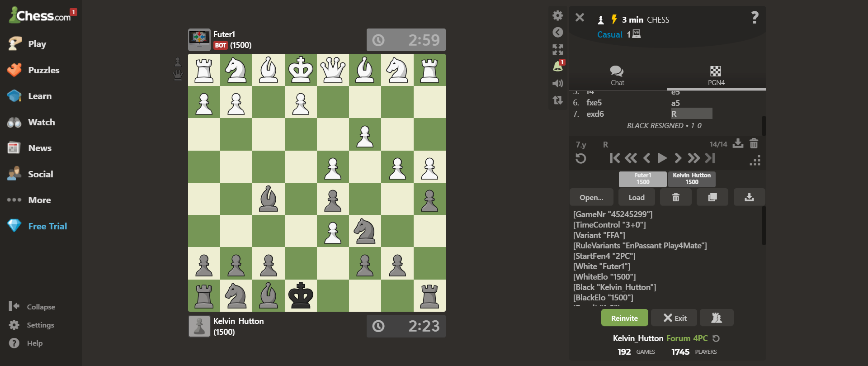868x366 pixels.
Task: Collapse the side panel with the arrow icon
Action: pos(558,32)
